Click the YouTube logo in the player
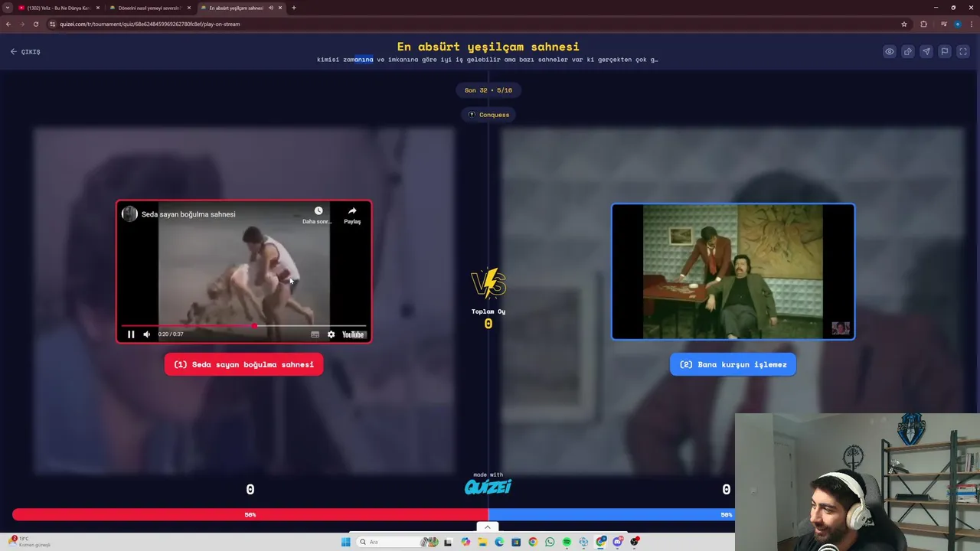 coord(353,334)
